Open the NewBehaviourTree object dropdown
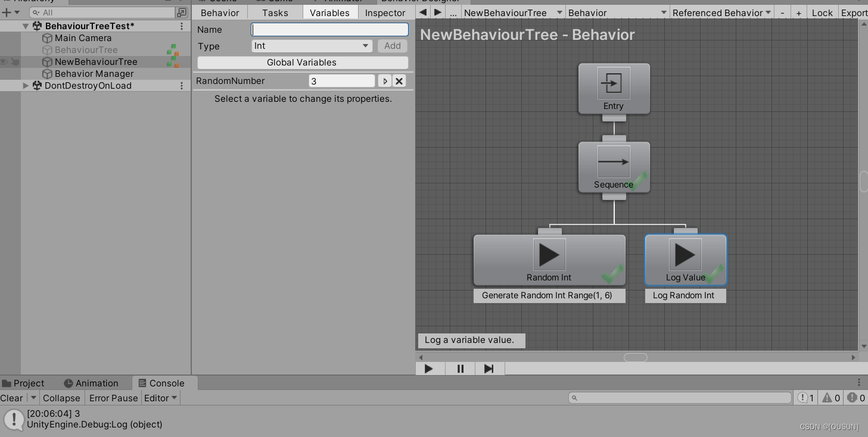Image resolution: width=868 pixels, height=437 pixels. (513, 13)
